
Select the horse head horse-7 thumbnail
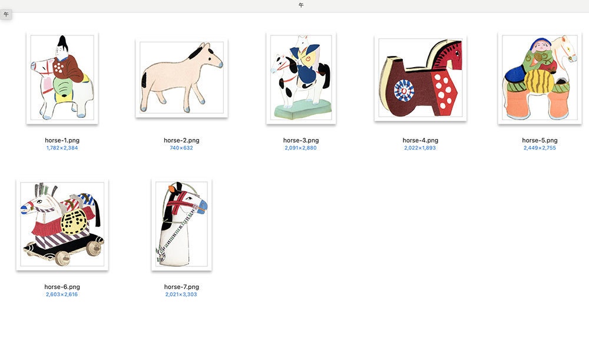pyautogui.click(x=181, y=224)
